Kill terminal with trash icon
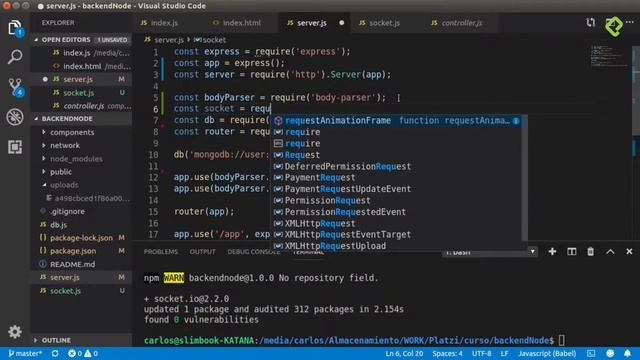Viewport: 640px width, 360px height. click(x=591, y=251)
